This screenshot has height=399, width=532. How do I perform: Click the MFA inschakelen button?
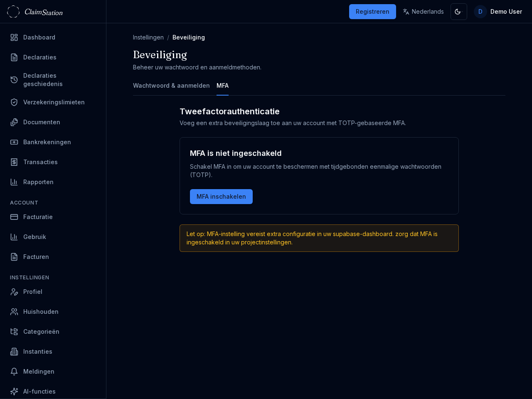[x=221, y=197]
